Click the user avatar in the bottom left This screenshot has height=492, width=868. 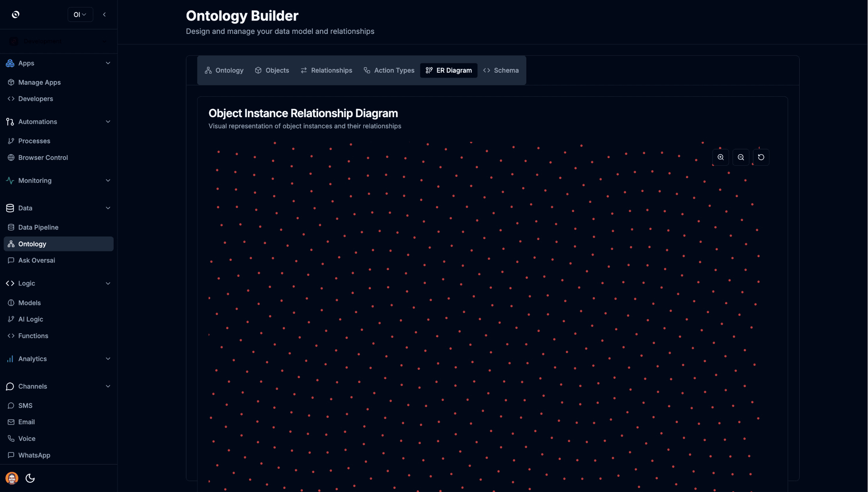pos(11,478)
